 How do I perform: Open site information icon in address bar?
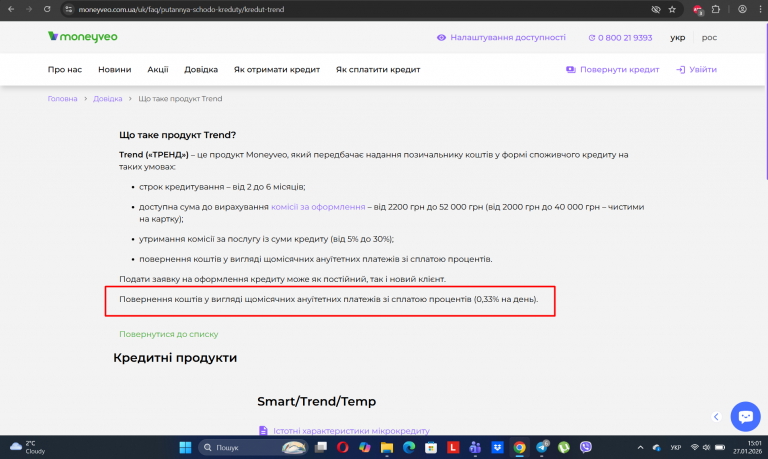69,9
